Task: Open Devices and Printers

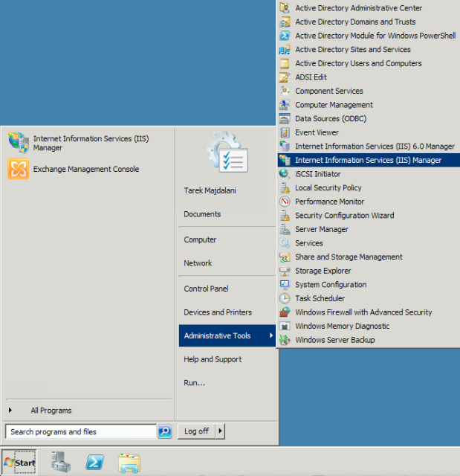Action: (x=218, y=312)
